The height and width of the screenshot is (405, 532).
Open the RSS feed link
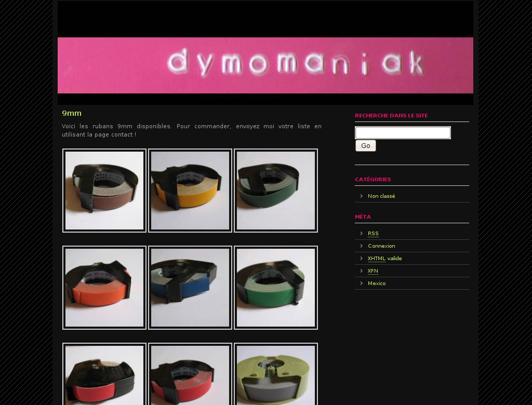coord(373,233)
